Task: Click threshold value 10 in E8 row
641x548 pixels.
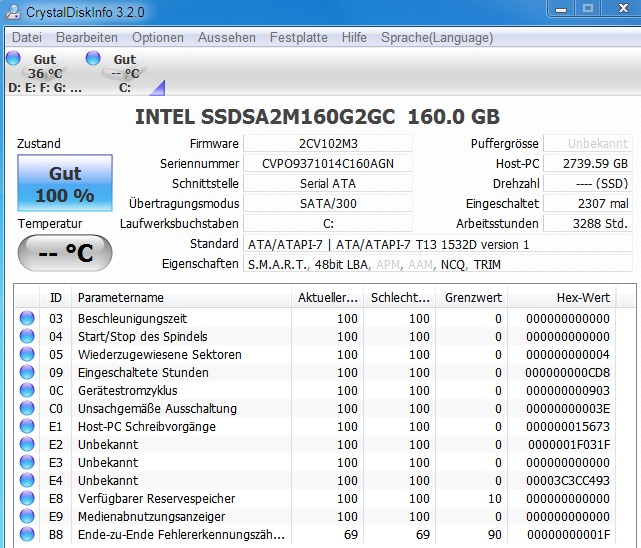Action: pyautogui.click(x=495, y=498)
